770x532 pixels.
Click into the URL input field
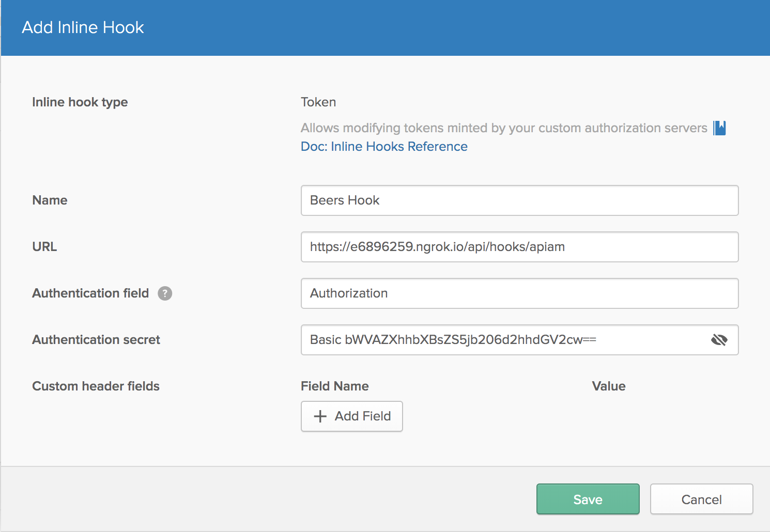click(519, 247)
